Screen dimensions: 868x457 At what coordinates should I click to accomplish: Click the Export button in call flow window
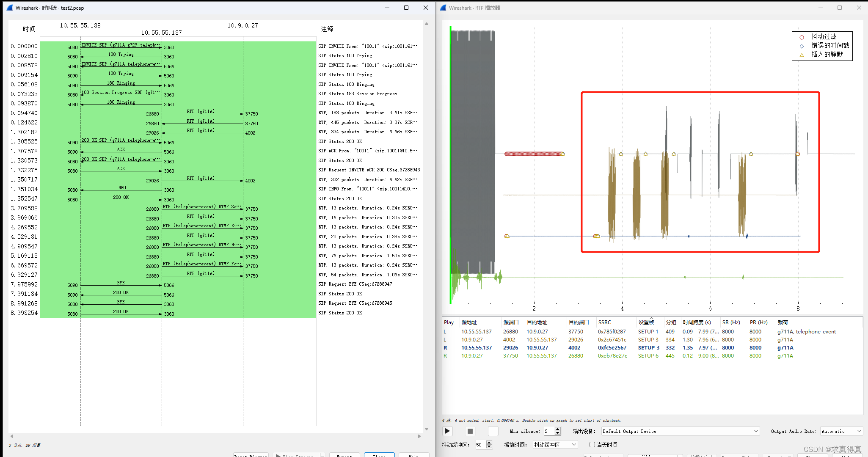344,456
